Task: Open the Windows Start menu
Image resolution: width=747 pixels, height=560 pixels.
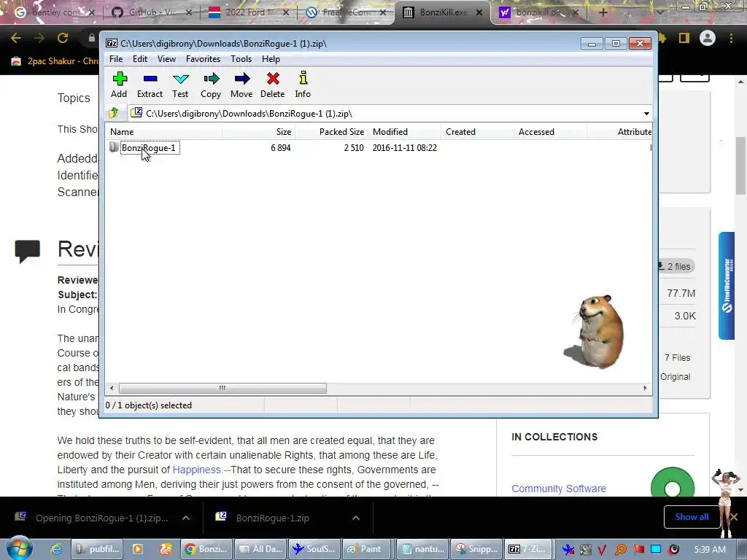Action: 19,548
